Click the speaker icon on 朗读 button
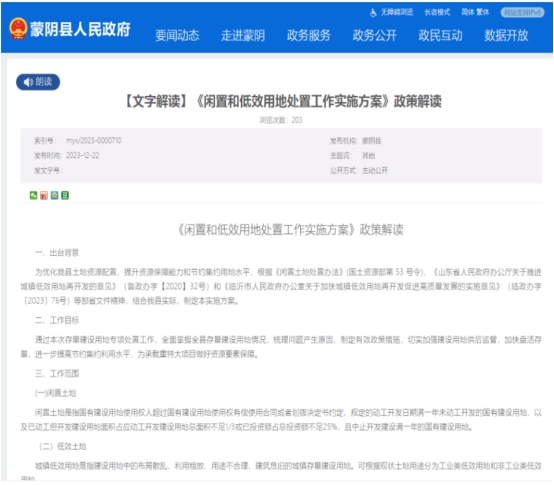 click(x=28, y=82)
